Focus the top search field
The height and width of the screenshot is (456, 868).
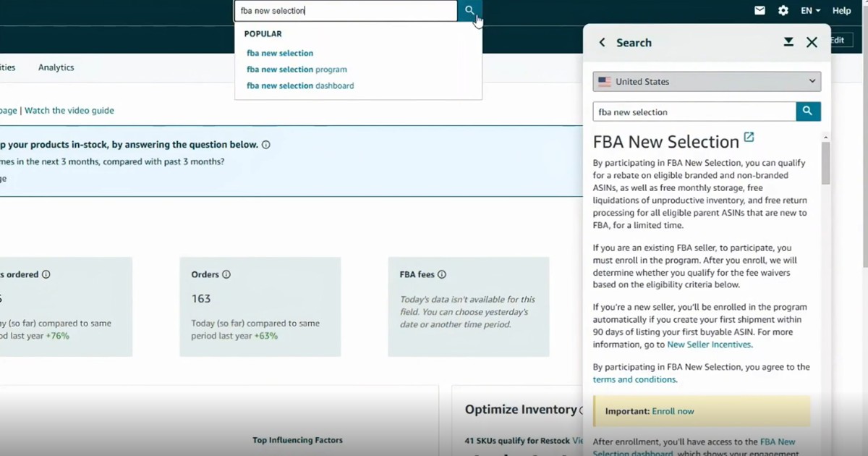pyautogui.click(x=346, y=11)
